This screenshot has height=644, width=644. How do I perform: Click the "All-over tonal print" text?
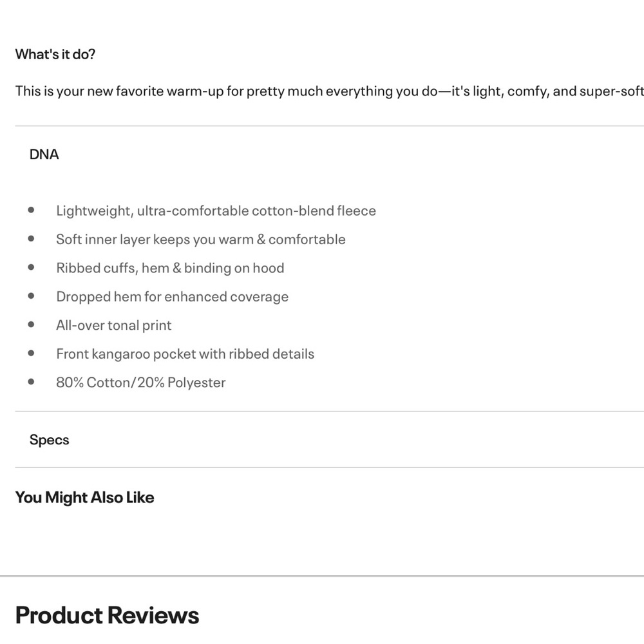(114, 325)
